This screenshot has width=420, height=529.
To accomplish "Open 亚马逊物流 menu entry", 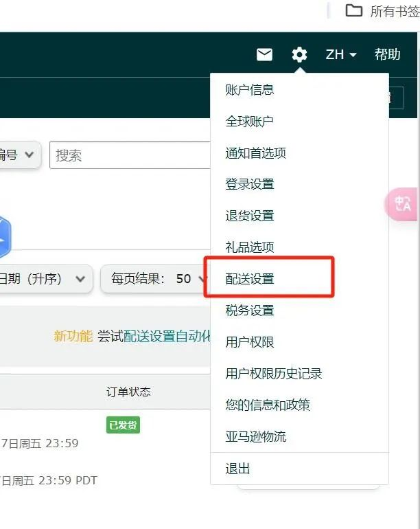I will pos(255,436).
